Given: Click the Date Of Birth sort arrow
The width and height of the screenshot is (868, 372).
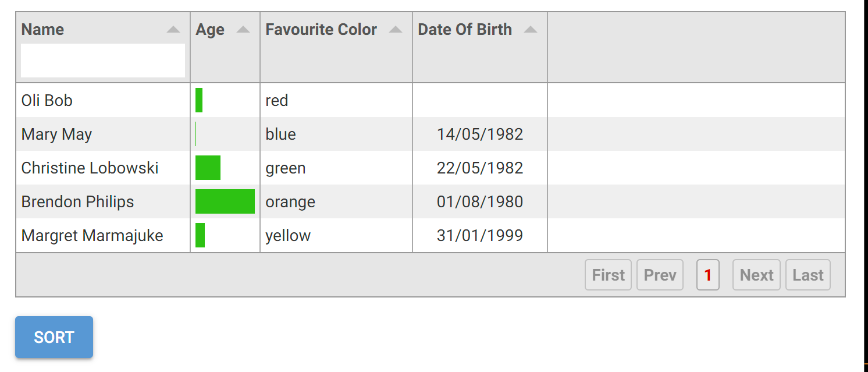Looking at the screenshot, I should [x=530, y=30].
